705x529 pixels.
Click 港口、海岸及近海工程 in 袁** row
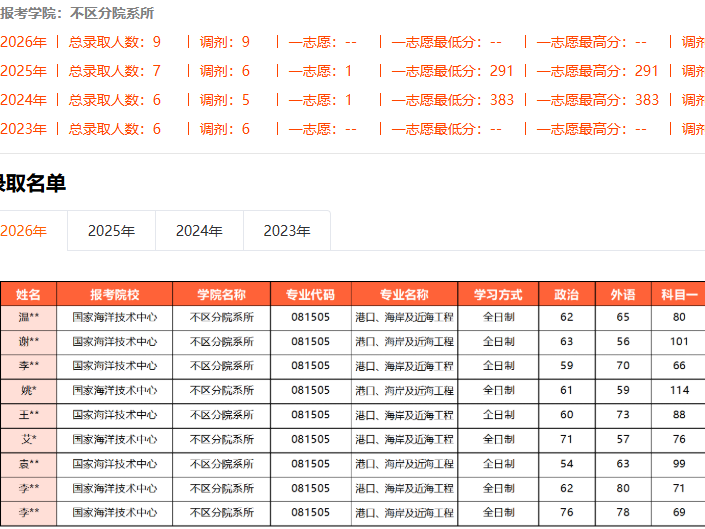coord(404,464)
